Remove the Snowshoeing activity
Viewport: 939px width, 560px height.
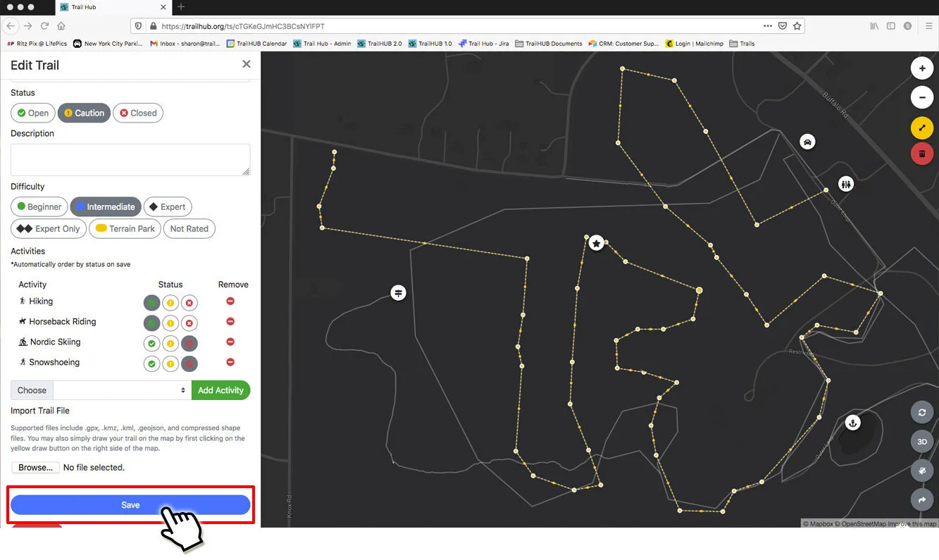[x=230, y=363]
